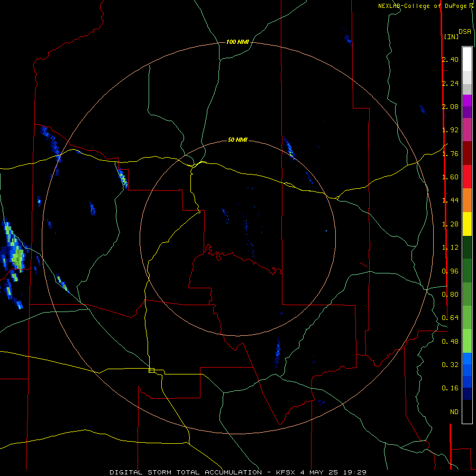
Task: Click the '2.08' legend value
Action: (450, 106)
